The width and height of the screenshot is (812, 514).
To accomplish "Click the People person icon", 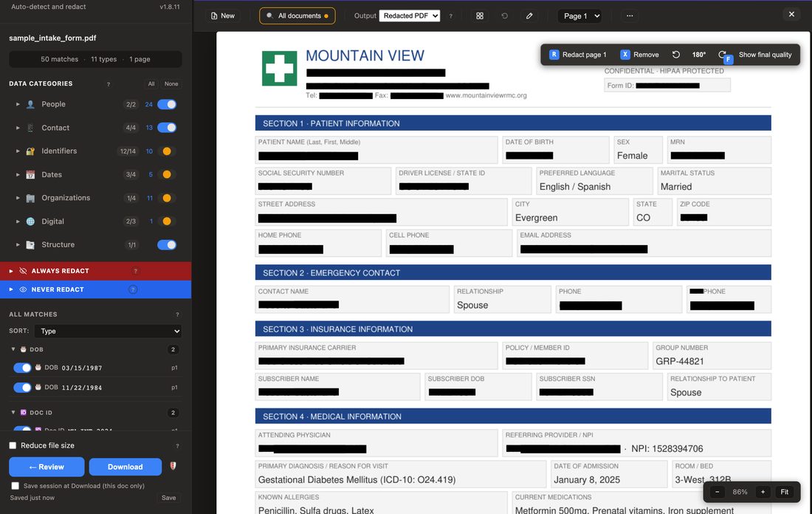I will [x=30, y=104].
